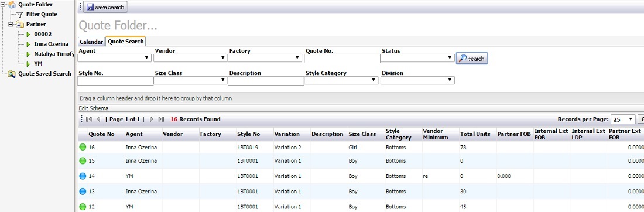Go to last page icon
644x212 pixels.
coord(161,119)
